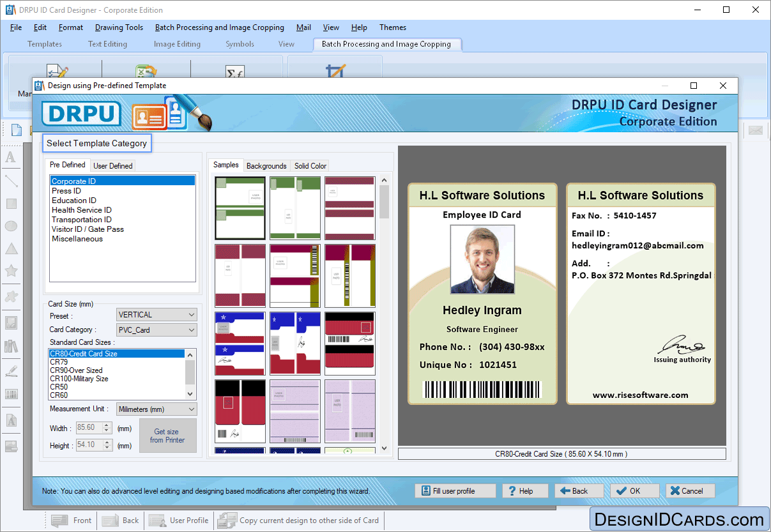Select CR79 in Standard Card Sizes

coord(117,362)
